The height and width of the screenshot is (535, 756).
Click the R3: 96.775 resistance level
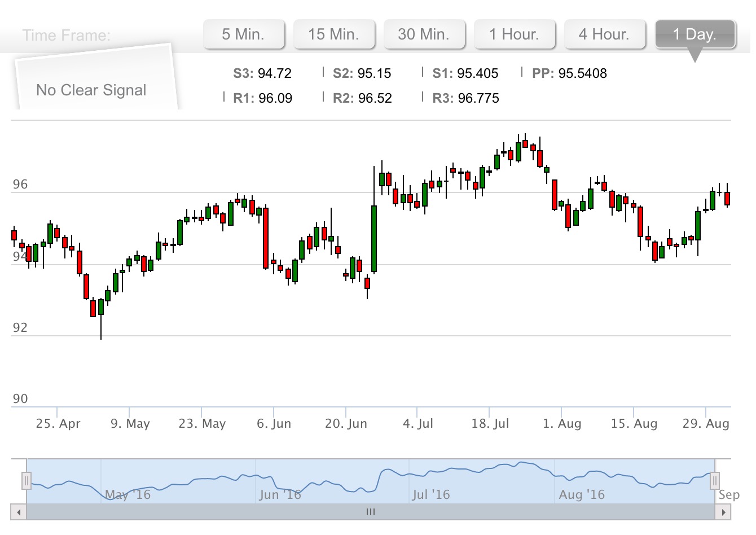click(x=466, y=98)
